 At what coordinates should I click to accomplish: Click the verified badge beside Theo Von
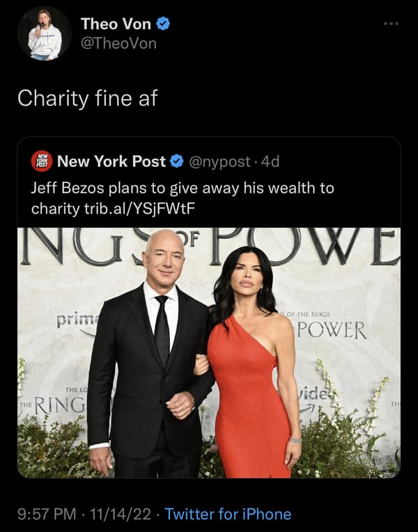coord(163,24)
